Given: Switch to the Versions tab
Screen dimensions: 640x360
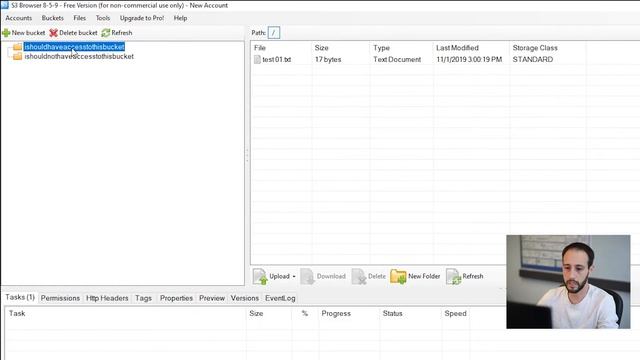Looking at the screenshot, I should click(244, 298).
